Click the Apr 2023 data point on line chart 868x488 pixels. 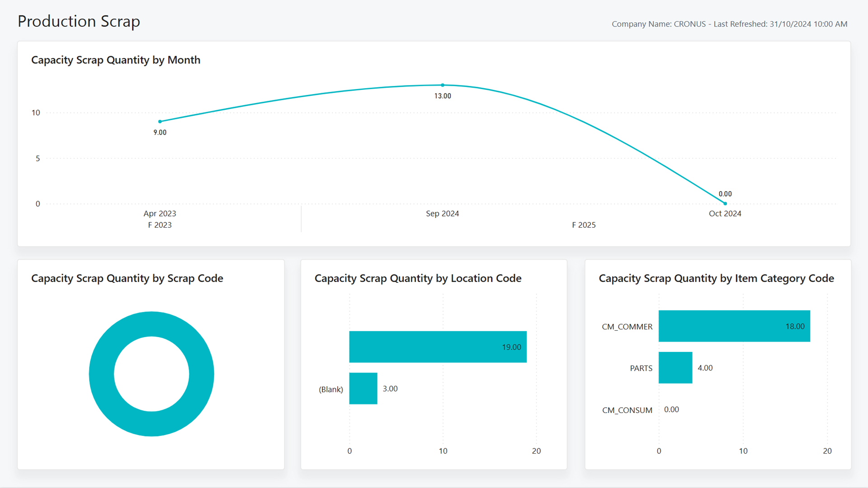coord(160,122)
